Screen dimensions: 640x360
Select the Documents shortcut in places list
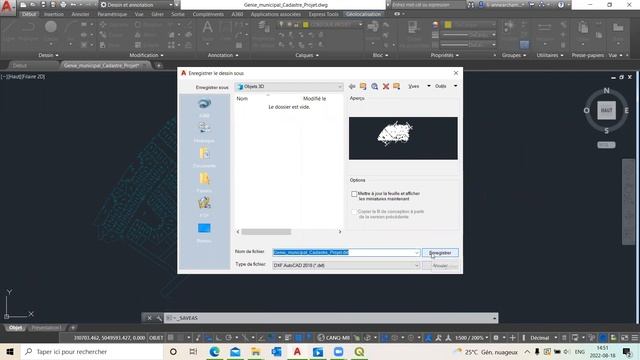point(204,158)
